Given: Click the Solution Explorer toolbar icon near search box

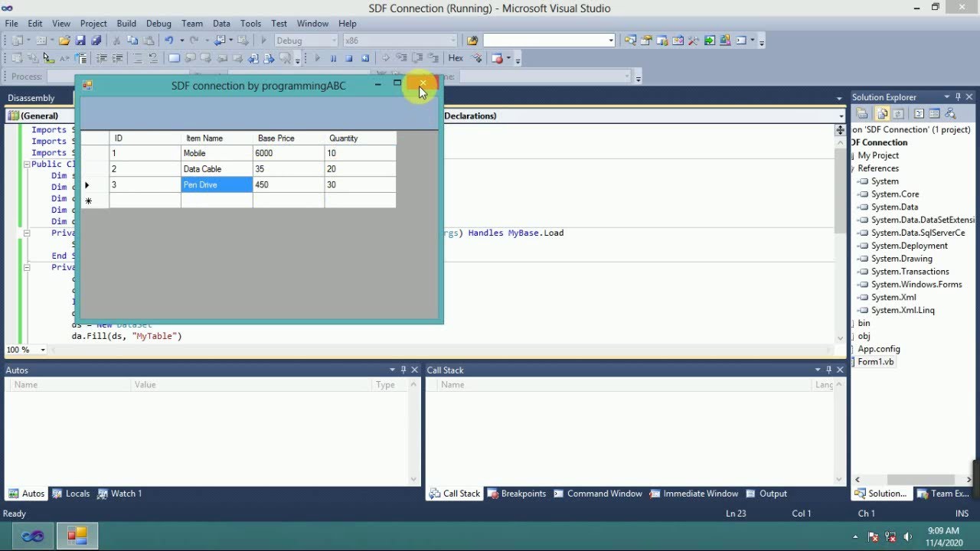Looking at the screenshot, I should [630, 41].
